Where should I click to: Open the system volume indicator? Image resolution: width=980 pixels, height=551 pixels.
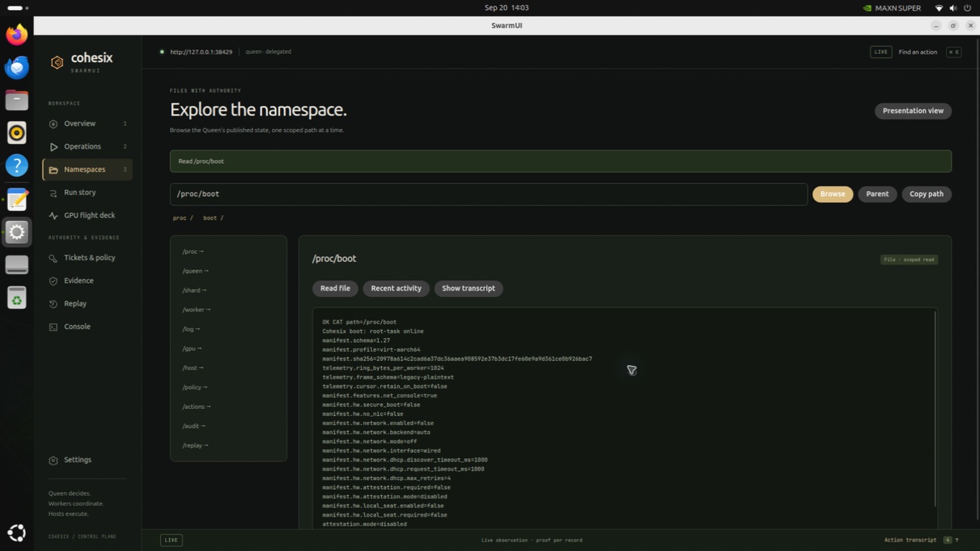(x=953, y=8)
